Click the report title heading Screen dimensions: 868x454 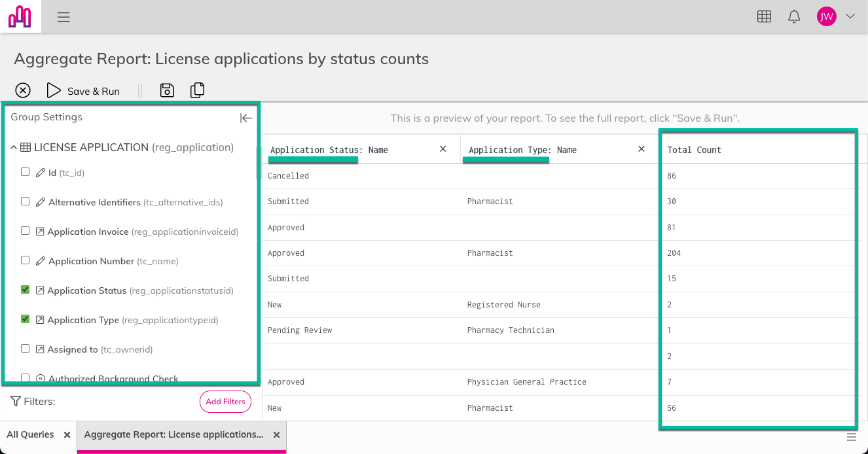[x=221, y=59]
